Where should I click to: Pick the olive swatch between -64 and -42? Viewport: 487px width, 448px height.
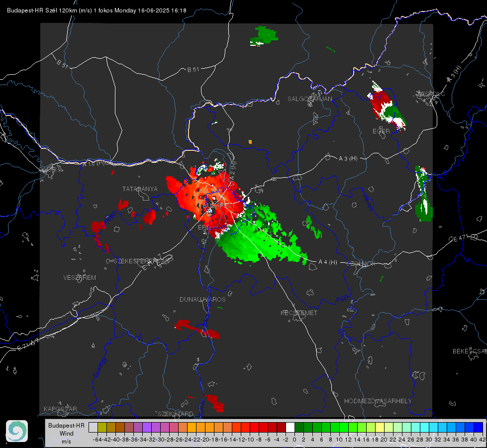(x=102, y=427)
